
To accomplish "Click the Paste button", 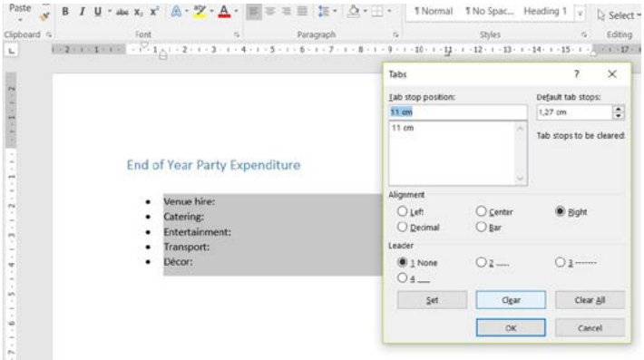I will coord(20,8).
